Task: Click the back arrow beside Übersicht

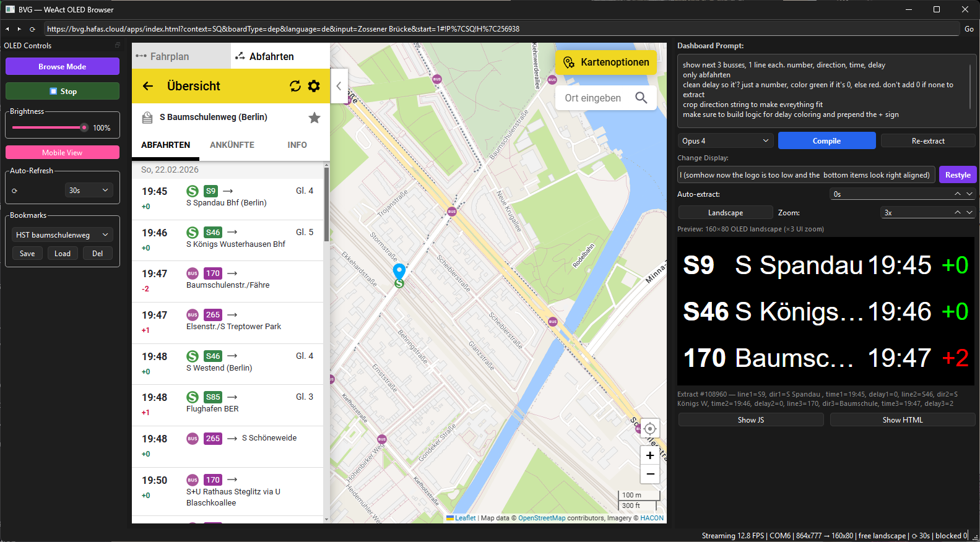Action: point(148,86)
